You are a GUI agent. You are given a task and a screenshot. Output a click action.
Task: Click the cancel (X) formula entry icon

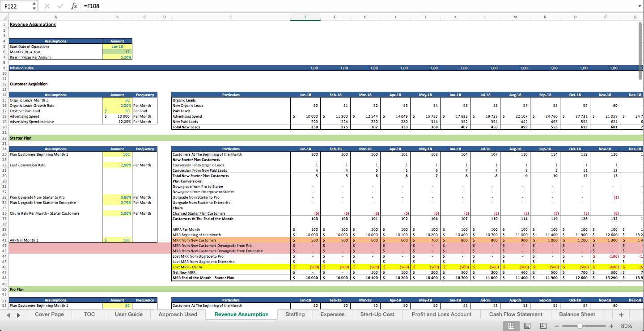point(47,6)
